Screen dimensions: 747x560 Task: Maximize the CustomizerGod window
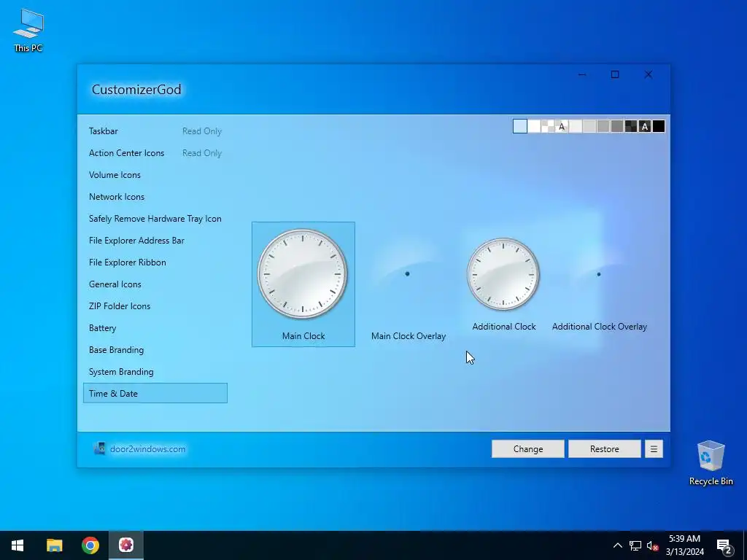(x=615, y=74)
